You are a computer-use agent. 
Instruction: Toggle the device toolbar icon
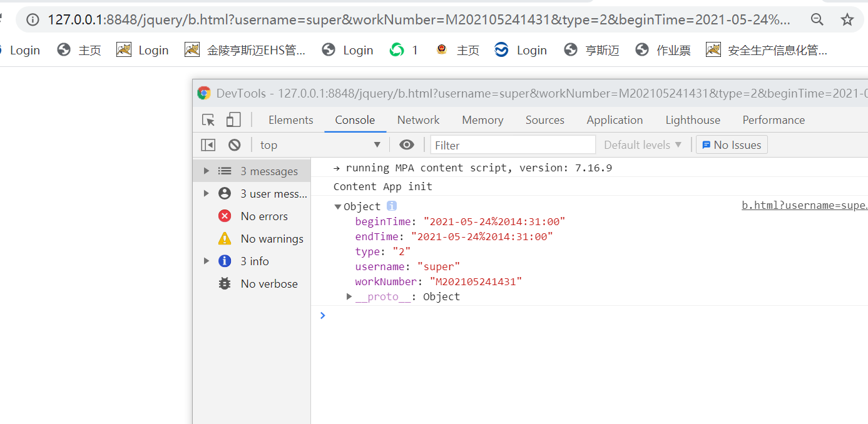233,120
